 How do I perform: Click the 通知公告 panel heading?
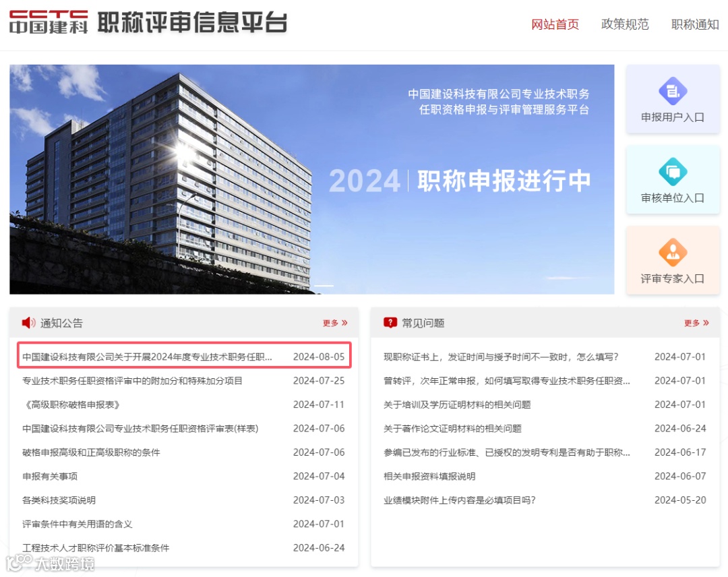coord(61,323)
